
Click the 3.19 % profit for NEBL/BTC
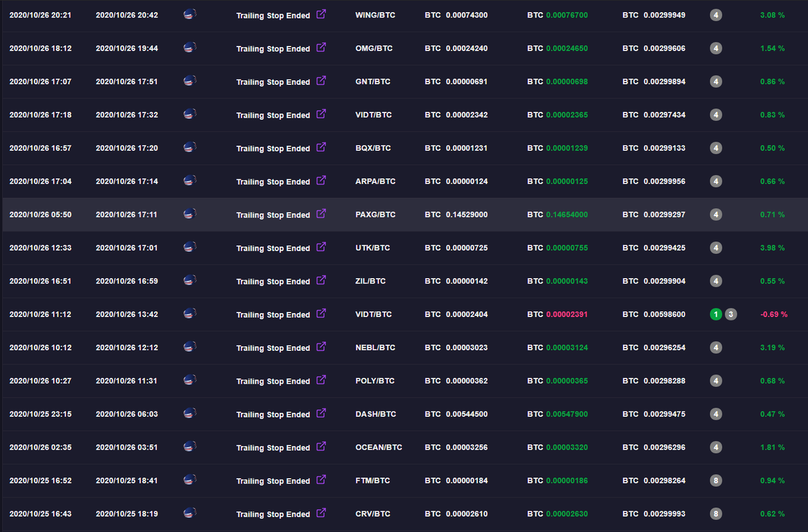pos(772,347)
